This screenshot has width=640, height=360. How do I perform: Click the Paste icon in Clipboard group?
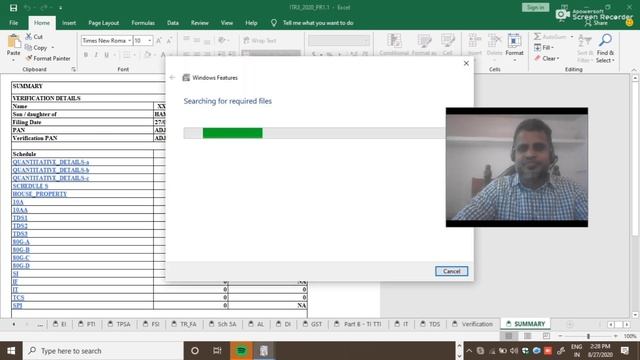coord(13,41)
